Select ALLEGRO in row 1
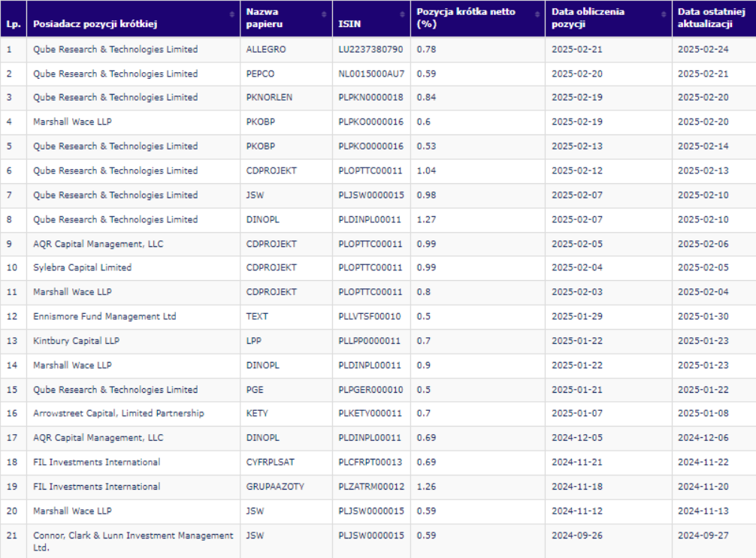Image resolution: width=756 pixels, height=558 pixels. (266, 49)
